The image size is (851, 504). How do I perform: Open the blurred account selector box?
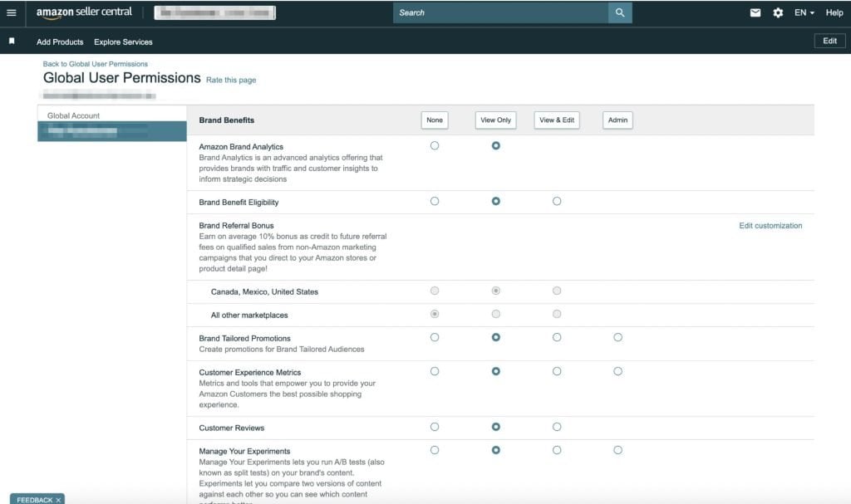[215, 12]
